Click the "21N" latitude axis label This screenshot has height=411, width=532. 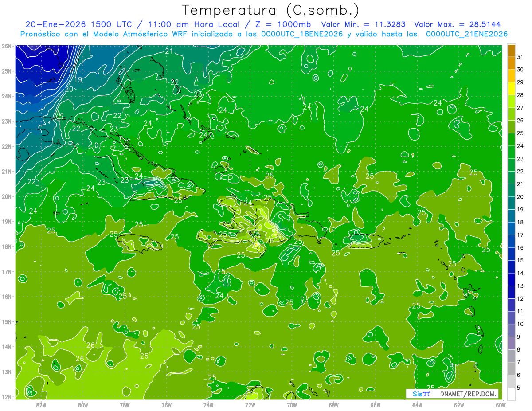pos(6,171)
